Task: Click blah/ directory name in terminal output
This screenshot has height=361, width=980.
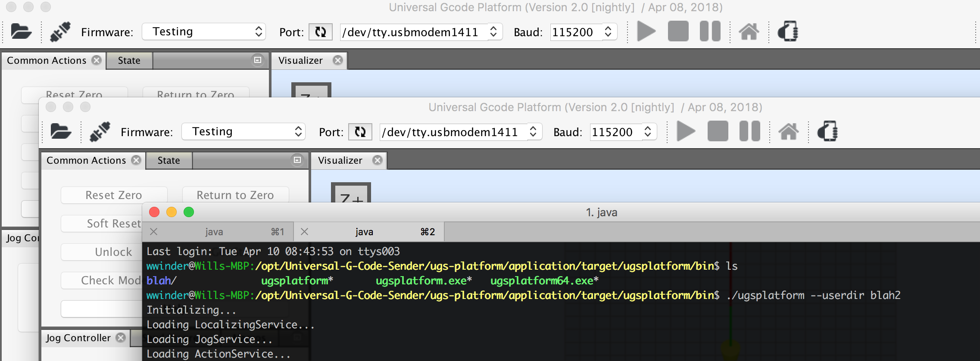Action: [162, 280]
